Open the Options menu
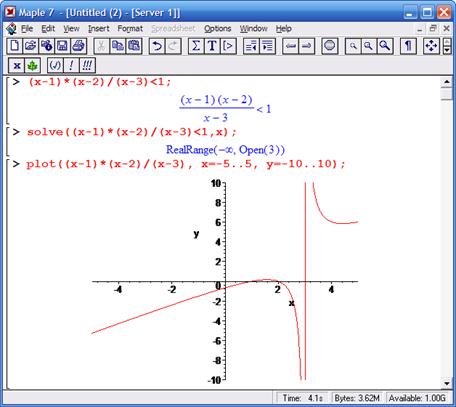This screenshot has width=456, height=407. (x=218, y=29)
